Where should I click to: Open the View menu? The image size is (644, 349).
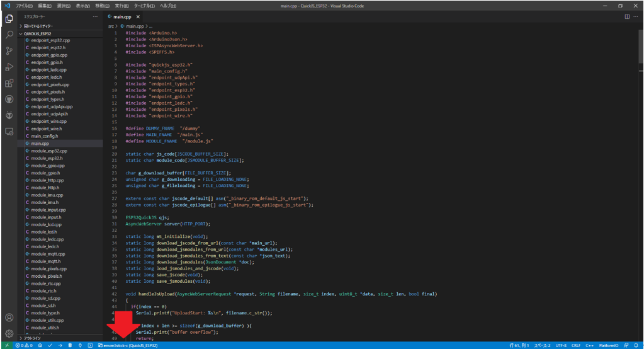click(82, 6)
